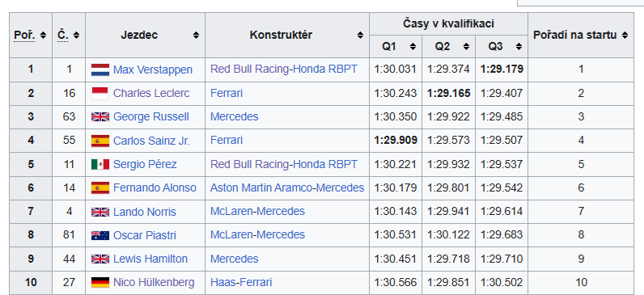
Task: Click the German flag beside Nico Hülkenberg
Action: click(100, 283)
